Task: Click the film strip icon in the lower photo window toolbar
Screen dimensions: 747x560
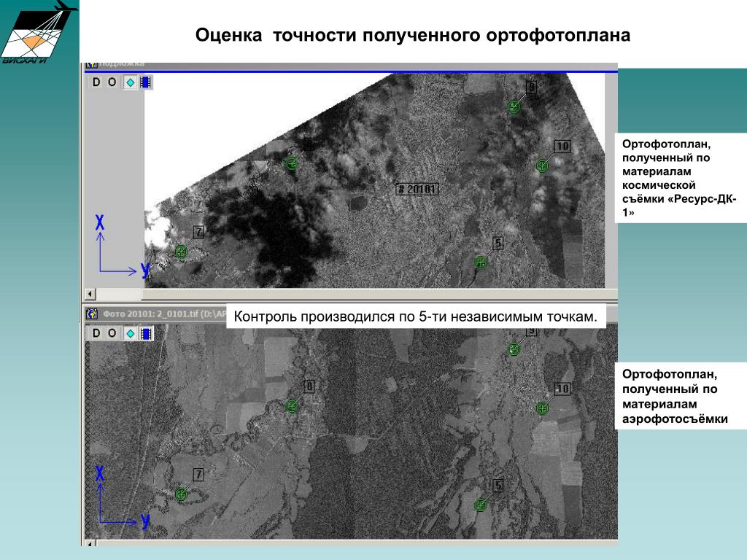Action: tap(146, 333)
